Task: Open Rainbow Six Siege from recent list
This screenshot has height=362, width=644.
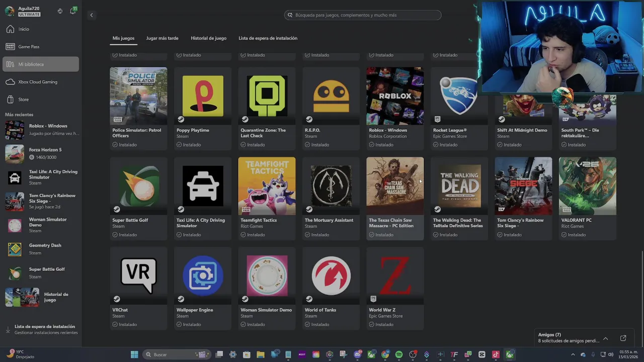Action: (41, 201)
